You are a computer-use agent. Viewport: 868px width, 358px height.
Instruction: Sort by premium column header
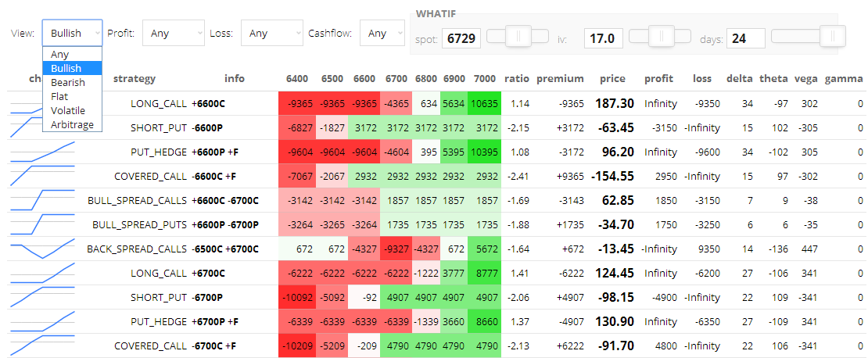pyautogui.click(x=560, y=79)
